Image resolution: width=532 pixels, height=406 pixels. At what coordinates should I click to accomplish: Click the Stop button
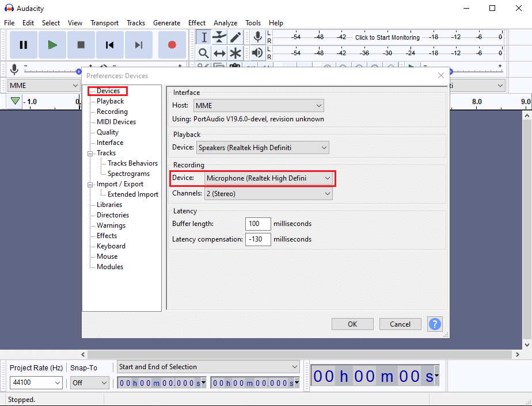[81, 45]
